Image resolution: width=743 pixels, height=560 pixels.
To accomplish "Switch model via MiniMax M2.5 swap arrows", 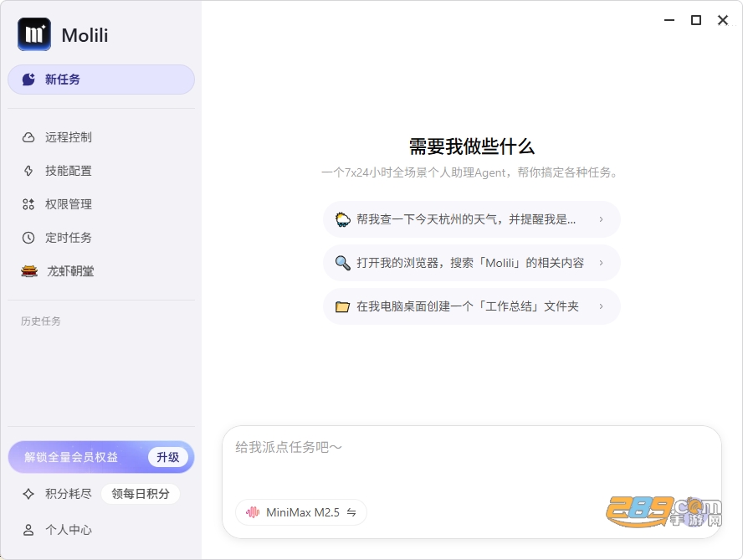I will point(351,512).
